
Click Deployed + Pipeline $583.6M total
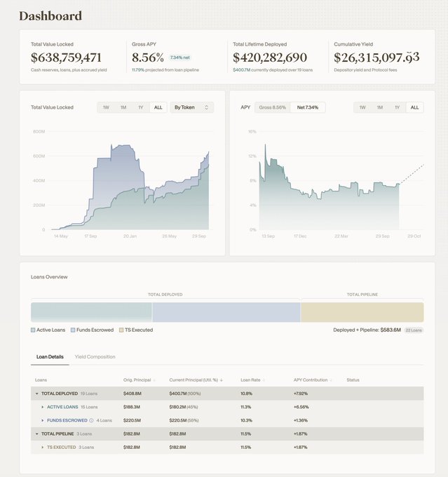tap(367, 330)
